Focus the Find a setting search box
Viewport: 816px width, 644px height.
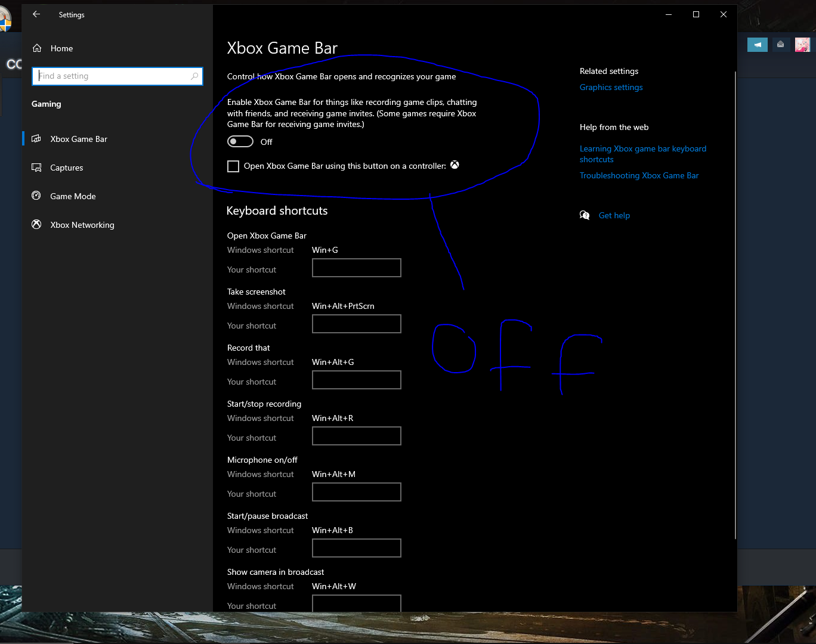[118, 76]
